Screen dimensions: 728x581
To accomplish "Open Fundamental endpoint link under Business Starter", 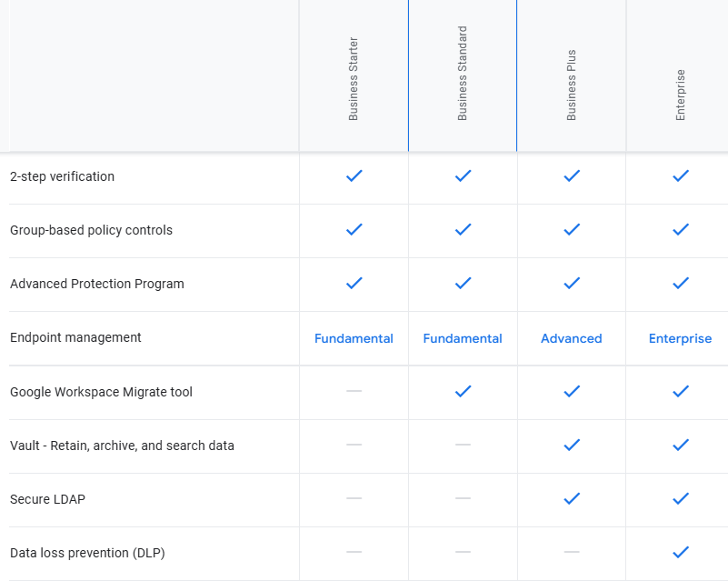I will (x=354, y=338).
